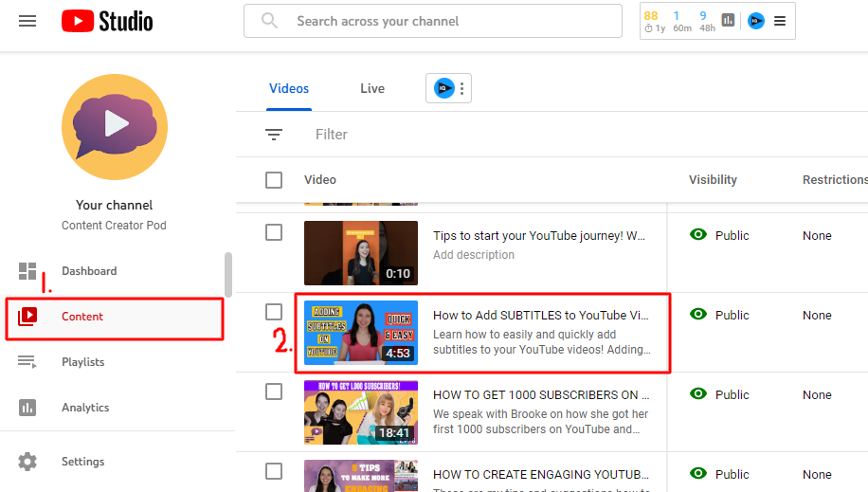Click the 1000 SUBSCRIBERS visibility eye icon
Viewport: 868px width, 492px height.
tap(698, 394)
